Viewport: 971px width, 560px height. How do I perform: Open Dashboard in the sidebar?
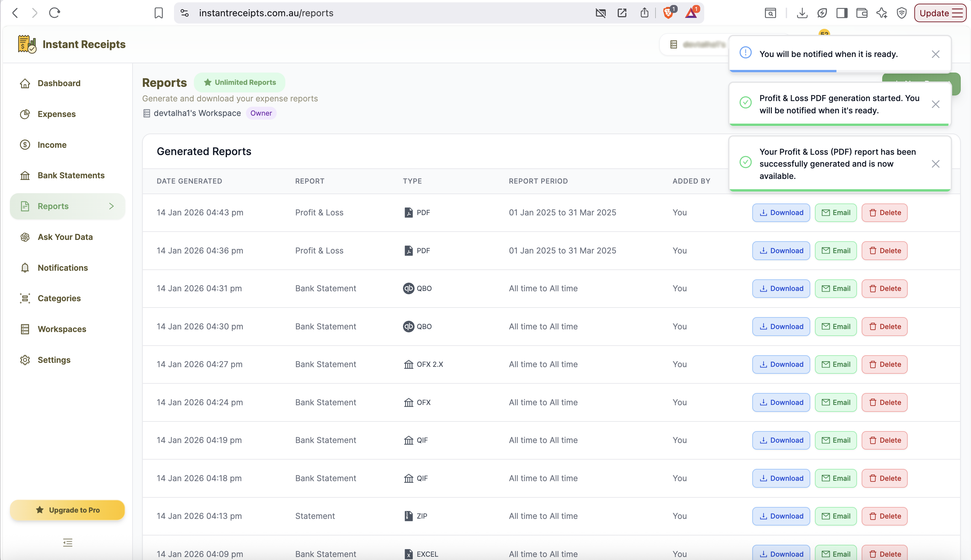68,83
